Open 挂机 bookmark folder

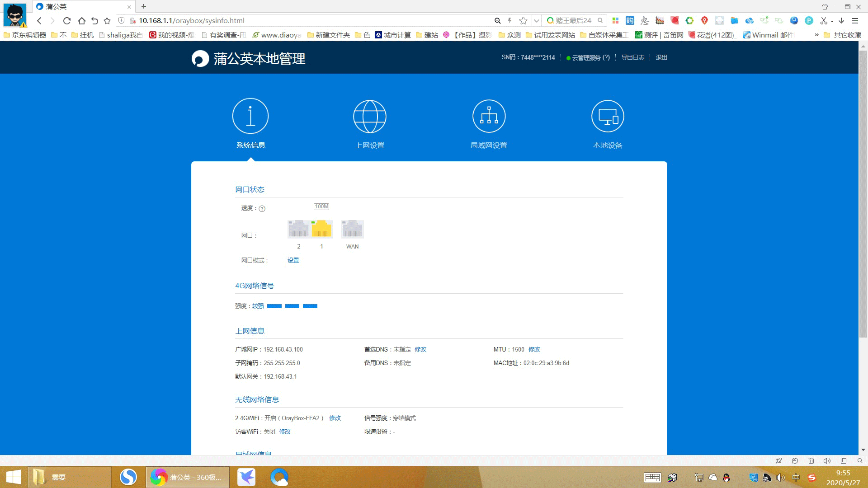(x=82, y=35)
